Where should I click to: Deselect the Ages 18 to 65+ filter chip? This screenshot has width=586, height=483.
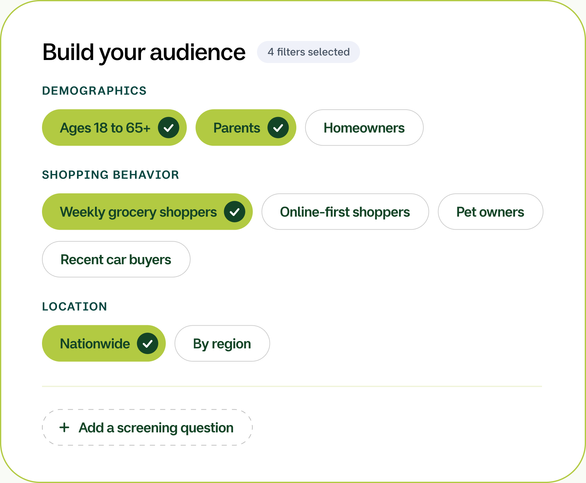tap(114, 127)
